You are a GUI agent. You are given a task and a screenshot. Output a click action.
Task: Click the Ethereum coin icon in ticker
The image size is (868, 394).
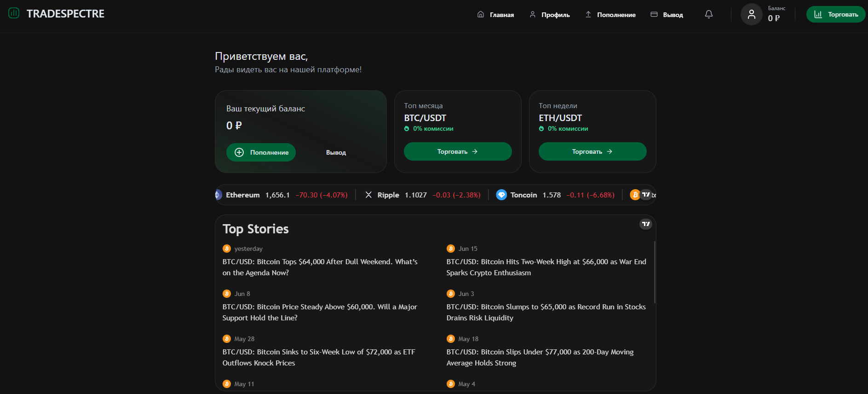pos(218,195)
